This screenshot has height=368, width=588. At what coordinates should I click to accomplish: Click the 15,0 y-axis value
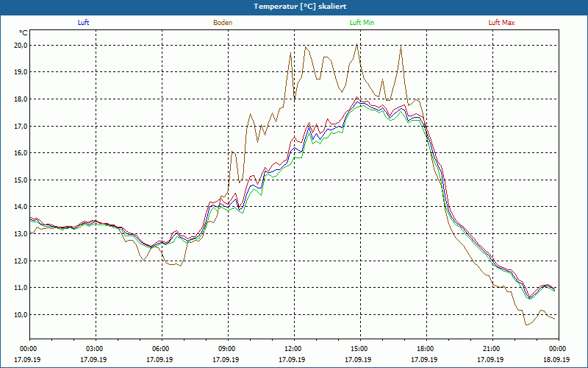(x=21, y=180)
